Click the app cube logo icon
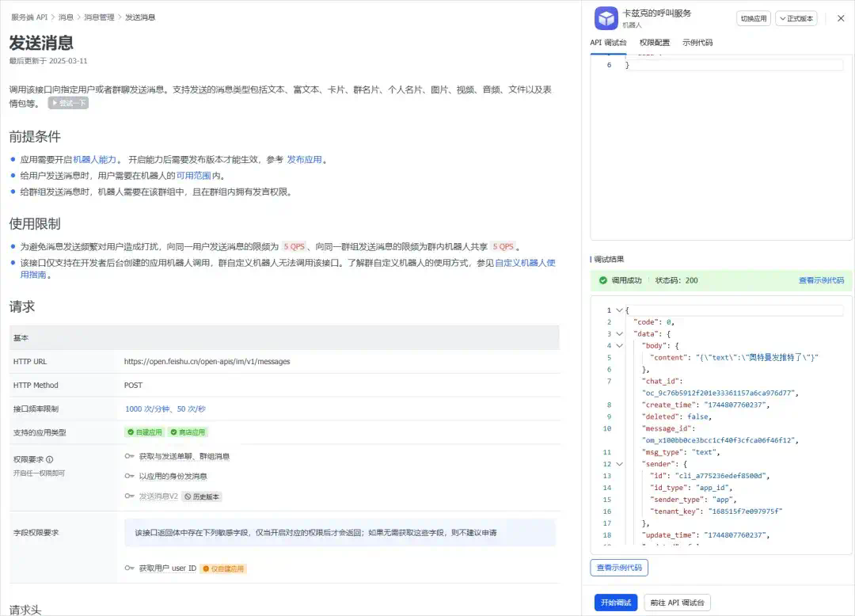The width and height of the screenshot is (855, 616). 606,18
